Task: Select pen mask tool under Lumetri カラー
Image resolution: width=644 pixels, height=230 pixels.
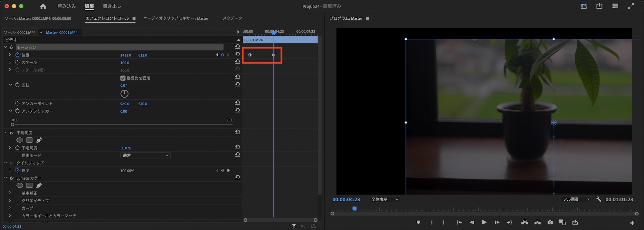Action: click(x=39, y=185)
